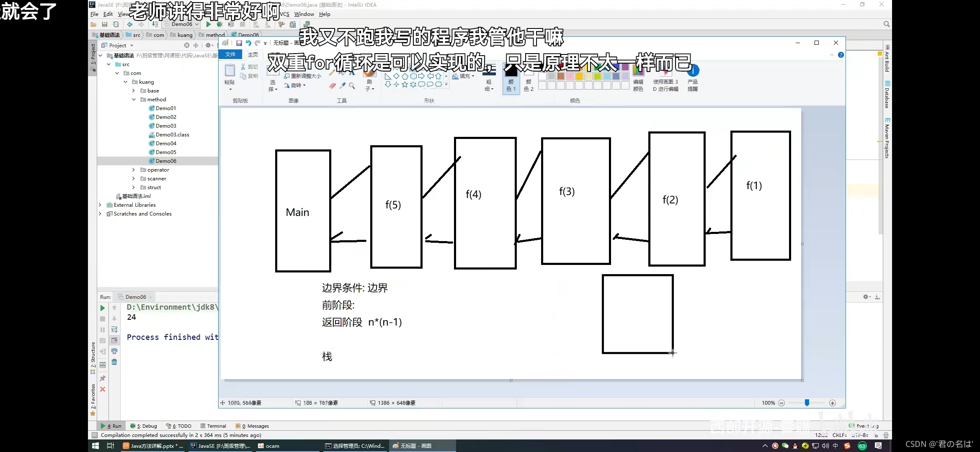Click the IntelliJ search magnifier icon

pyautogui.click(x=886, y=24)
